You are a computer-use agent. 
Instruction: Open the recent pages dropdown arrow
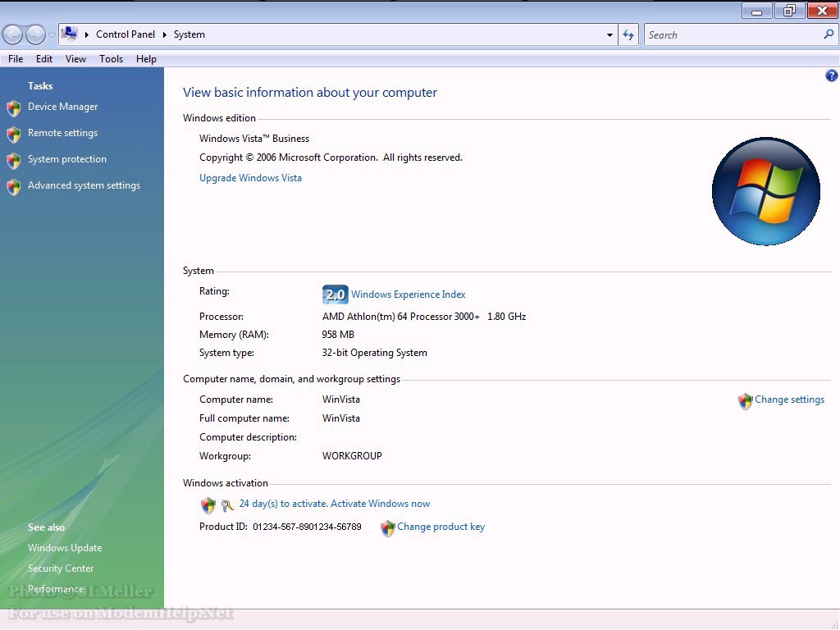click(x=52, y=35)
